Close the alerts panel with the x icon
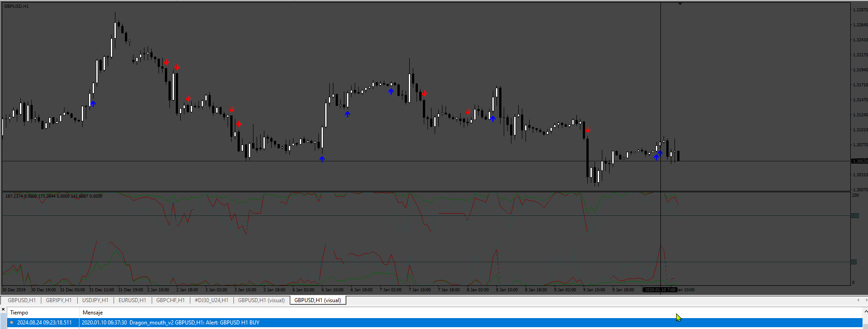Viewport: 868px width, 329px height. [3, 309]
